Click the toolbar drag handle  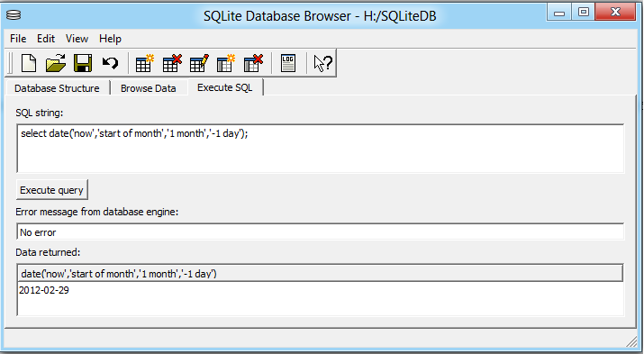click(10, 63)
